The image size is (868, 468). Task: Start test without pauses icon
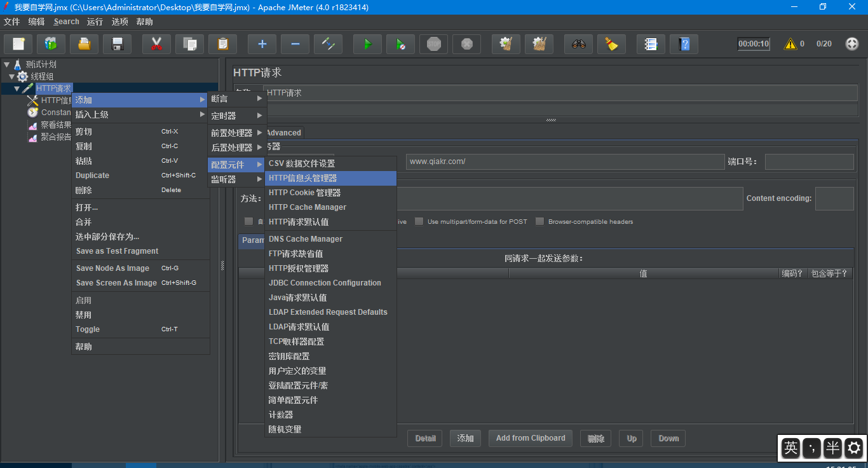[401, 44]
